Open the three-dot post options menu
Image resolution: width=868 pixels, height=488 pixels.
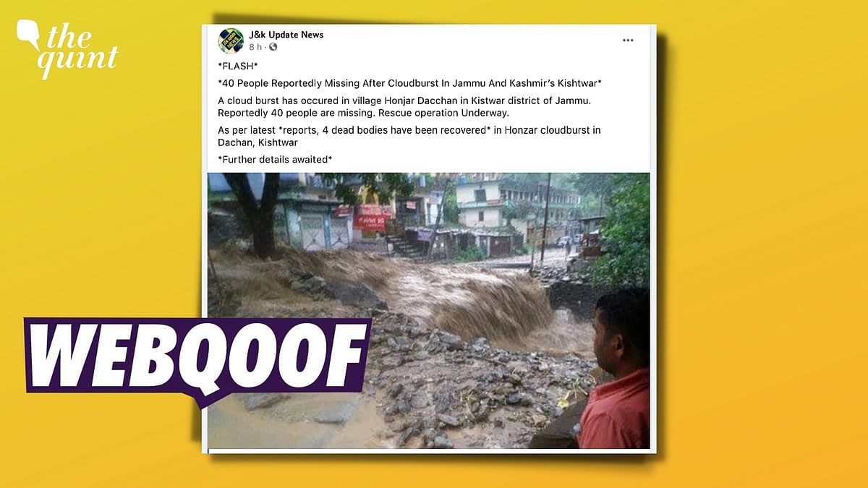tap(628, 40)
